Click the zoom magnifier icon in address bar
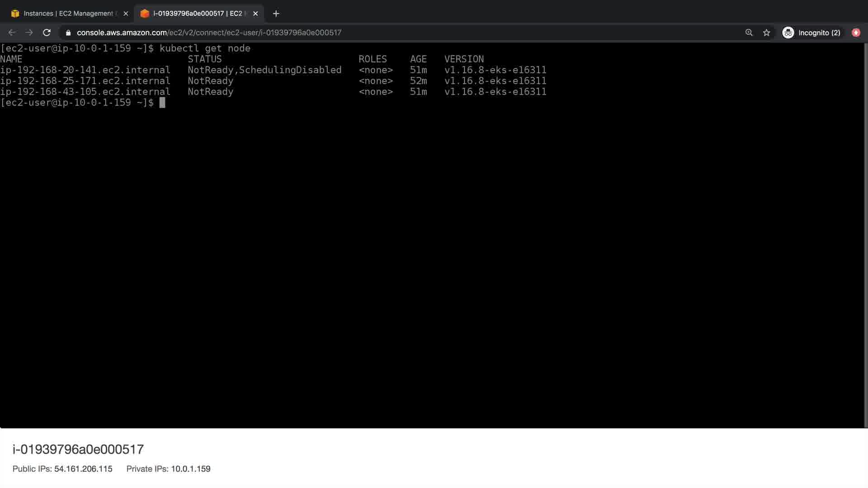Screen dimensions: 868x488 point(749,33)
